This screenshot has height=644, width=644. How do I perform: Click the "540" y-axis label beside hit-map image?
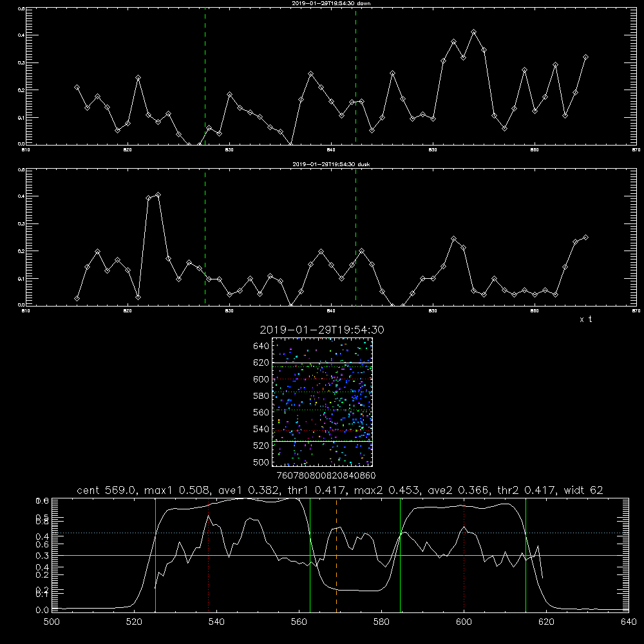click(261, 429)
